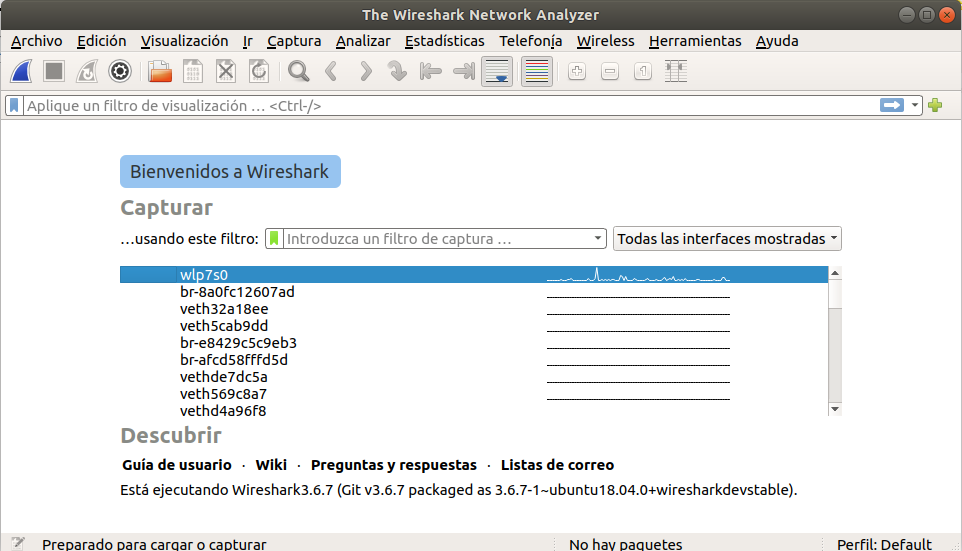Zoom out main window text
This screenshot has height=551, width=962.
coord(610,71)
